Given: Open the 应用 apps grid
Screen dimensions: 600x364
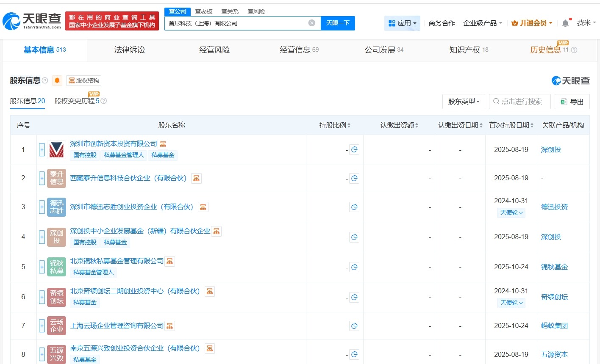Looking at the screenshot, I should (402, 23).
